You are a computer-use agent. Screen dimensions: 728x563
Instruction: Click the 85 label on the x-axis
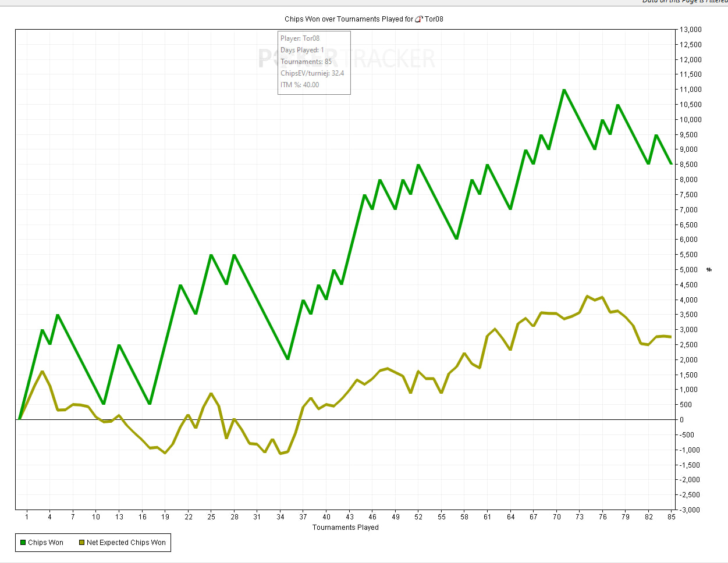tap(672, 516)
